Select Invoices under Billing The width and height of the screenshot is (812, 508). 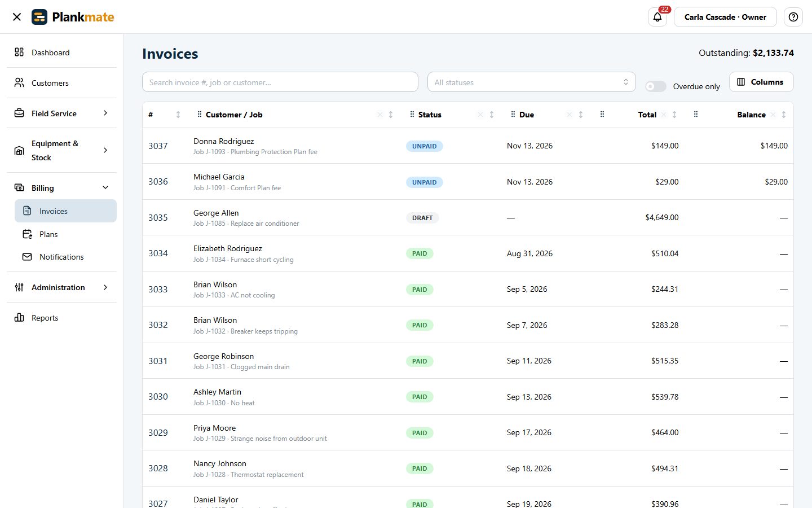pyautogui.click(x=65, y=211)
